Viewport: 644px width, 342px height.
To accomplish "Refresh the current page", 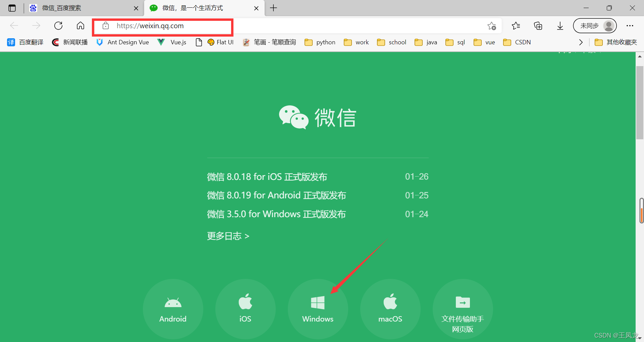I will (x=58, y=26).
